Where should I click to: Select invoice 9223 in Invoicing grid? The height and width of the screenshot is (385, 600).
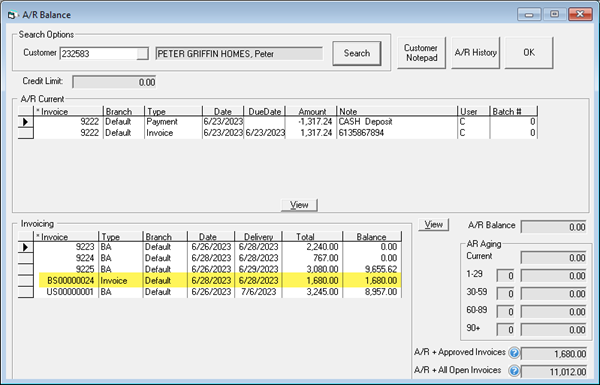click(x=66, y=247)
